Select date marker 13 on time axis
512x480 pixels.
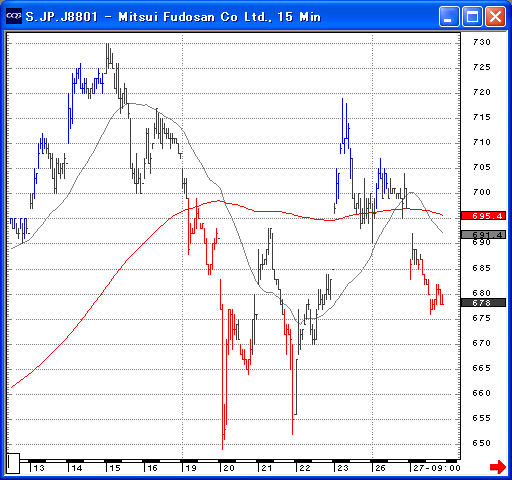tap(39, 468)
